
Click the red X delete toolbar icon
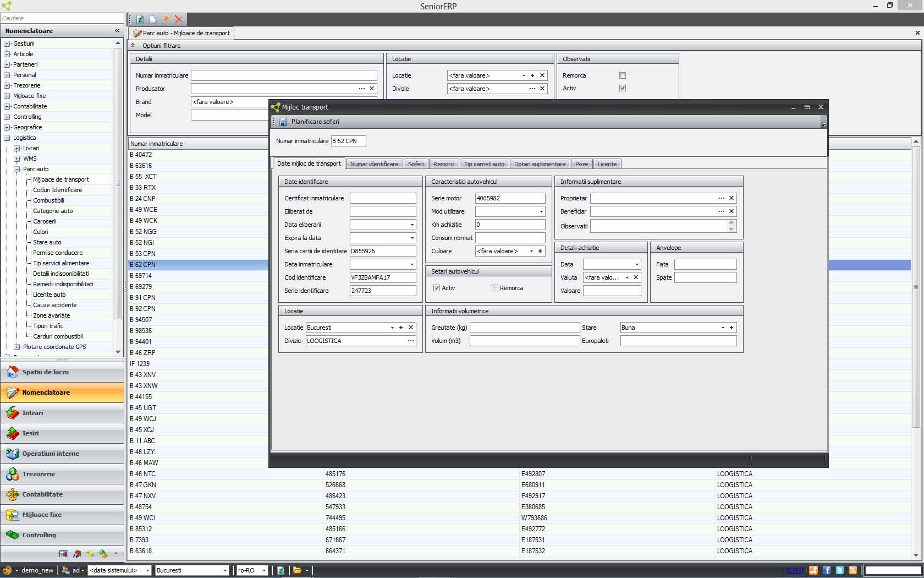point(179,19)
